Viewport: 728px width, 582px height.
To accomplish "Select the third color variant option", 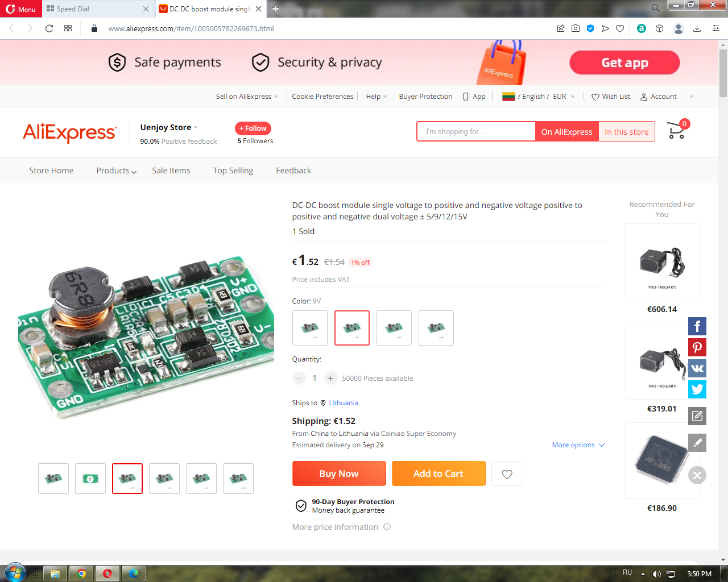I will click(394, 328).
